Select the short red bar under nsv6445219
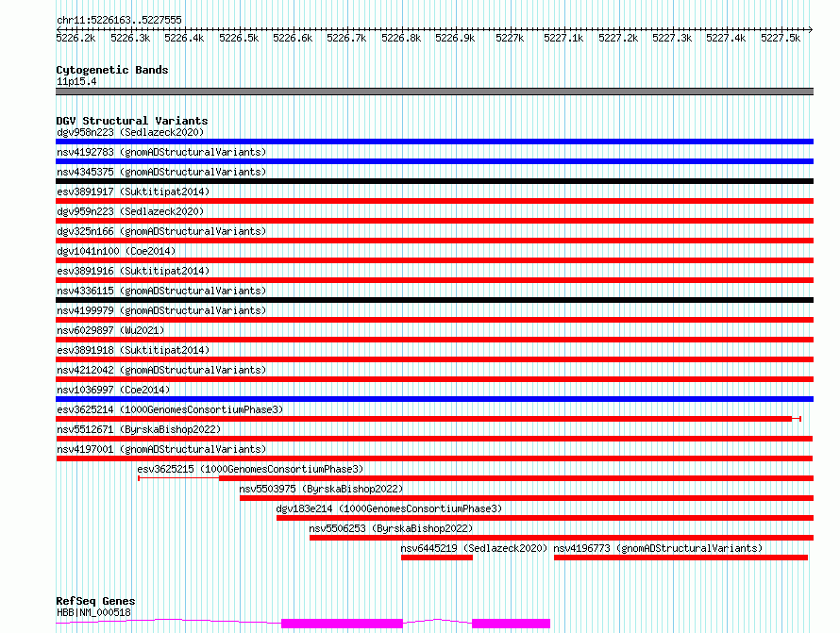 [437, 558]
